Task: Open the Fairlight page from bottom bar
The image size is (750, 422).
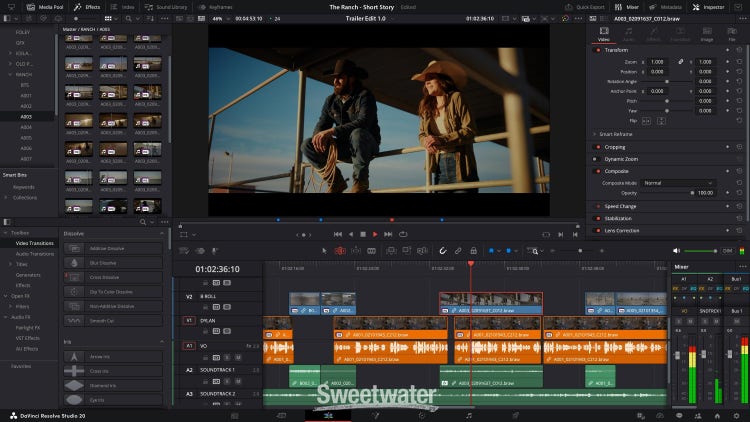Action: (x=468, y=415)
